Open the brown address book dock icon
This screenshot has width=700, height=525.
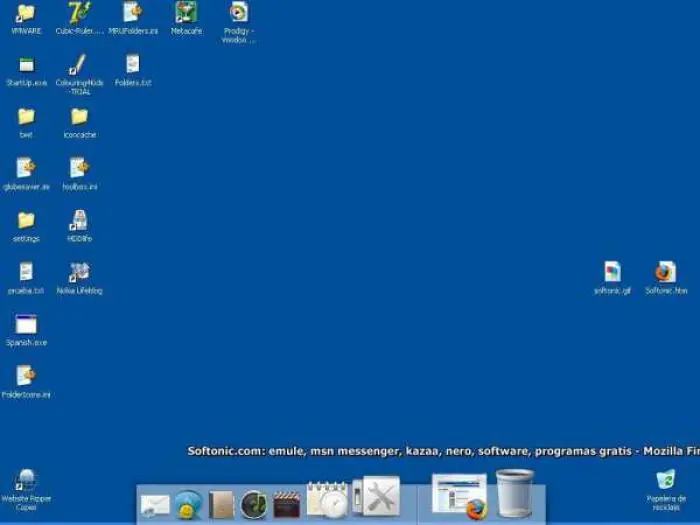tap(221, 505)
